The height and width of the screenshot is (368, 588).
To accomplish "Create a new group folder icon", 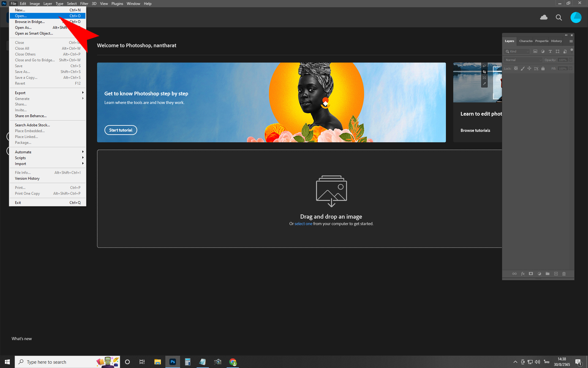I will (x=548, y=274).
